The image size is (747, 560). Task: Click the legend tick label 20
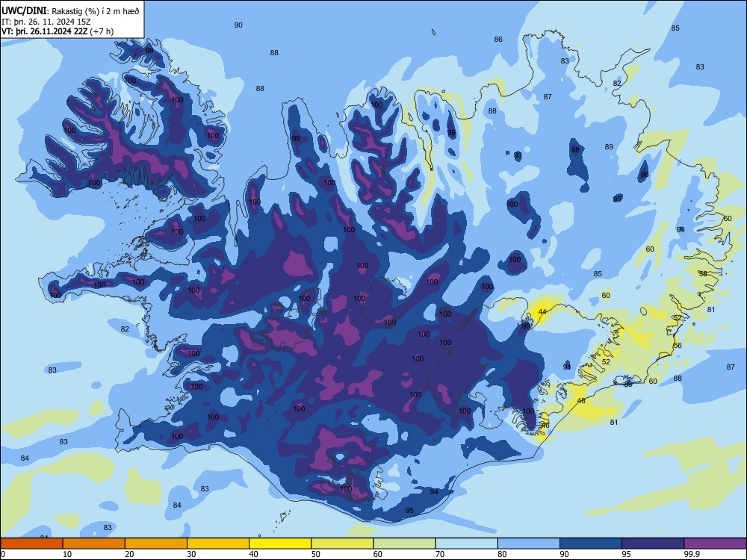point(129,554)
